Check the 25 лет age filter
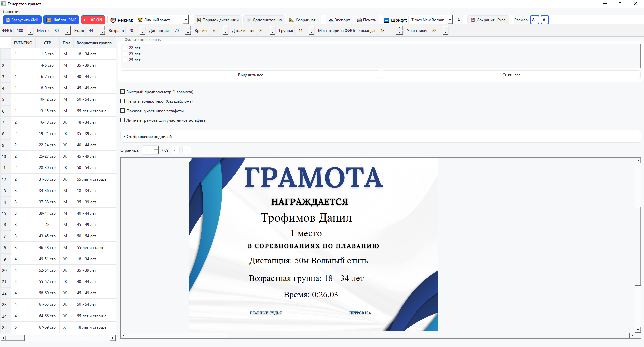Viewport: 644px width, 347px height. pos(125,60)
